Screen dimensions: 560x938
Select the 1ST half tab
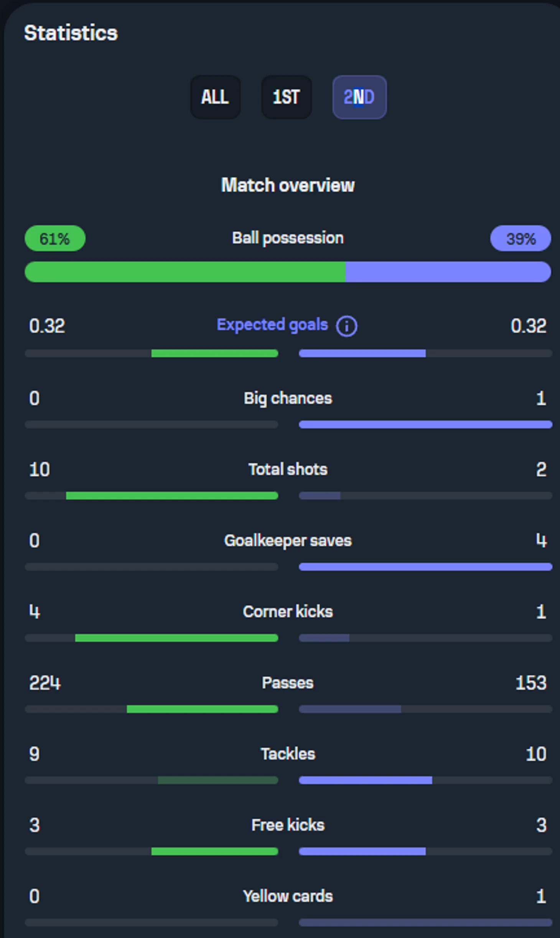click(x=286, y=97)
